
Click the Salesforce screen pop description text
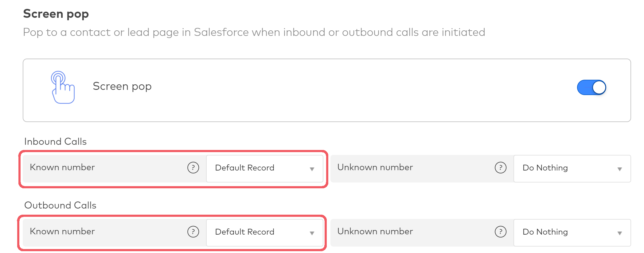(x=254, y=32)
